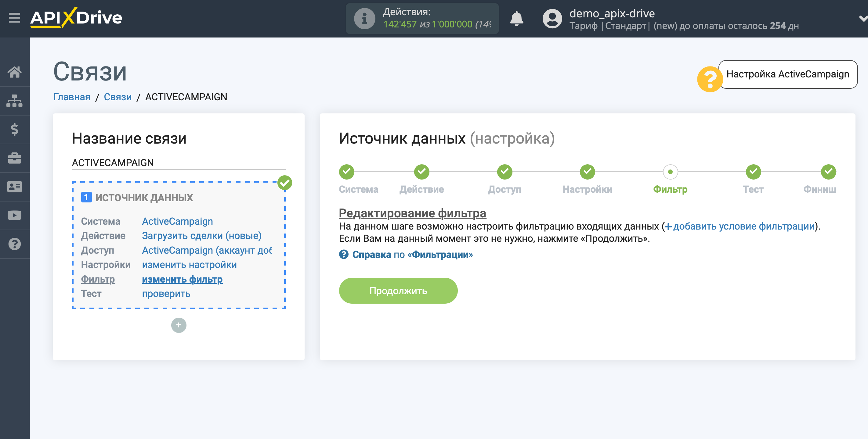The height and width of the screenshot is (439, 868).
Task: Open Загрузить сделки (новые) action link
Action: (x=201, y=236)
